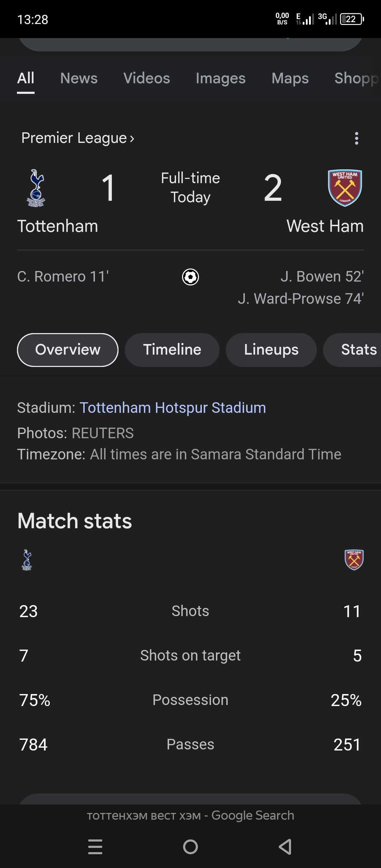The image size is (381, 868).
Task: Tap the Tottenham crest next to the score
Action: pos(36,188)
